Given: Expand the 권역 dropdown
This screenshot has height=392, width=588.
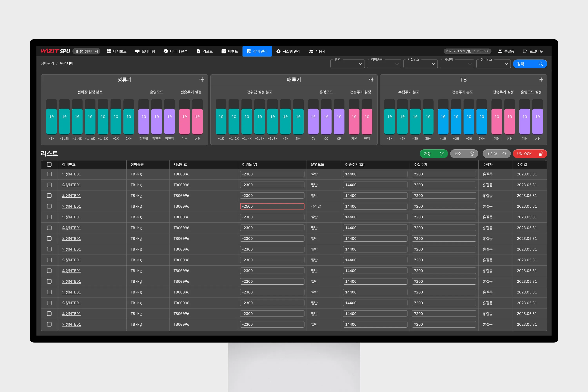Looking at the screenshot, I should click(347, 64).
